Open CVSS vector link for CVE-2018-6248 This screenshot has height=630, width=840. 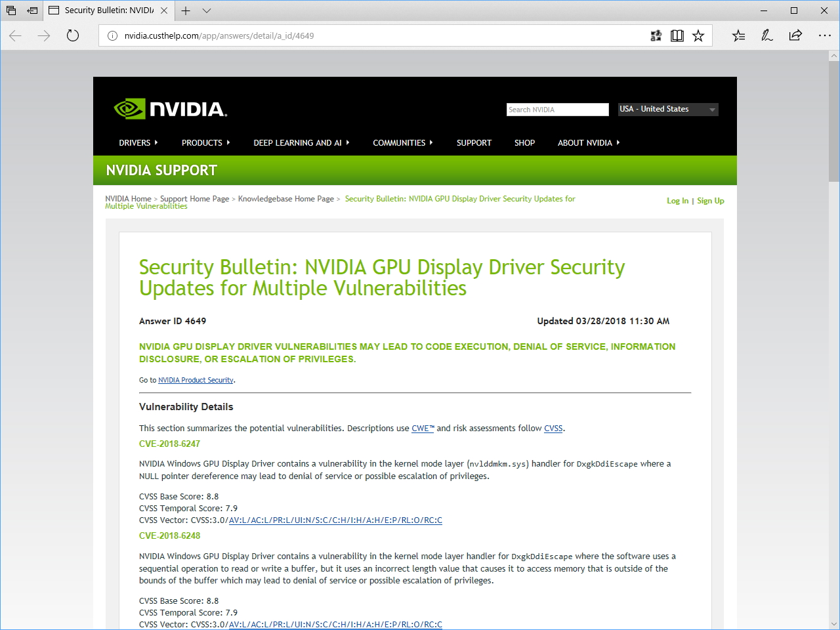[x=335, y=625]
